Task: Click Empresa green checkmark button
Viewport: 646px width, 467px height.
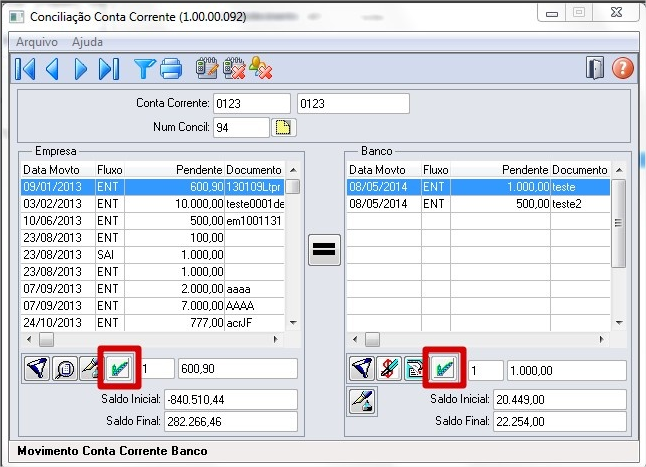Action: pyautogui.click(x=119, y=369)
